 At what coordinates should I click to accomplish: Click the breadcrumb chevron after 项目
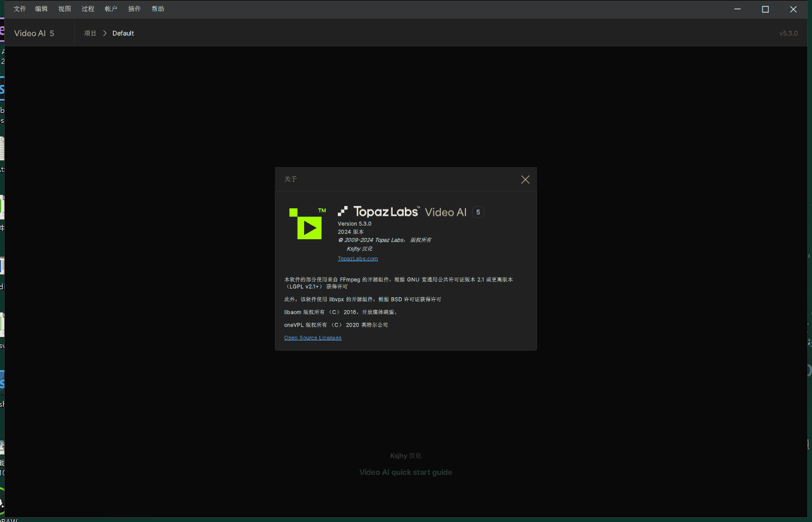105,33
